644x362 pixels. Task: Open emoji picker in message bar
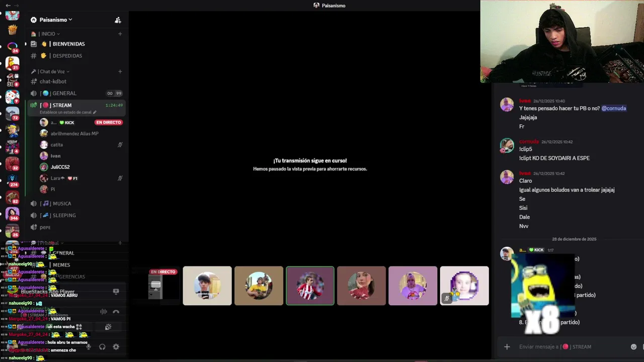(633, 346)
